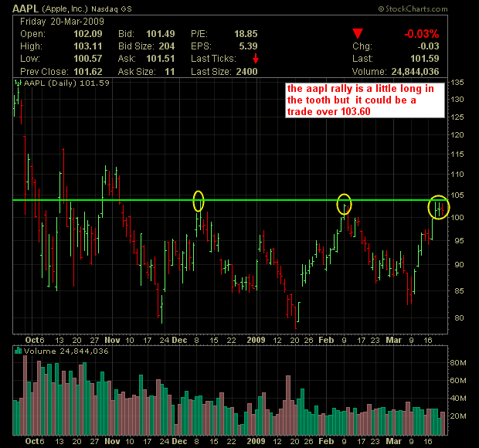
Task: Click the Feb label under the price chart
Action: [x=326, y=340]
